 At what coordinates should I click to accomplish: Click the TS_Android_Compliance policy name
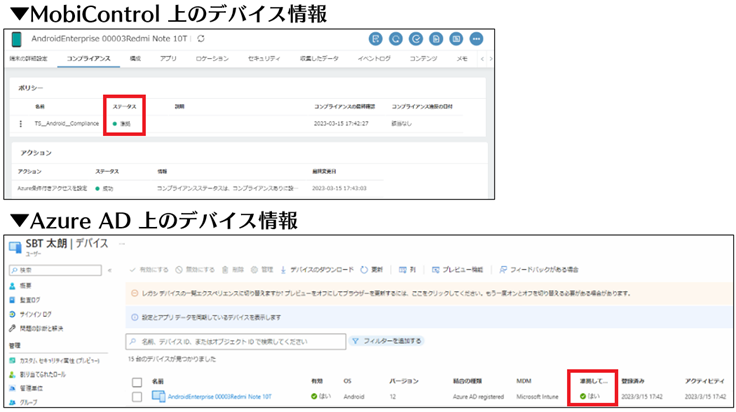67,123
